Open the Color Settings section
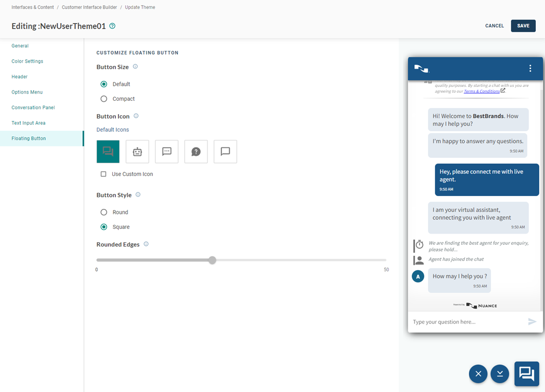The width and height of the screenshot is (545, 392). pos(27,61)
